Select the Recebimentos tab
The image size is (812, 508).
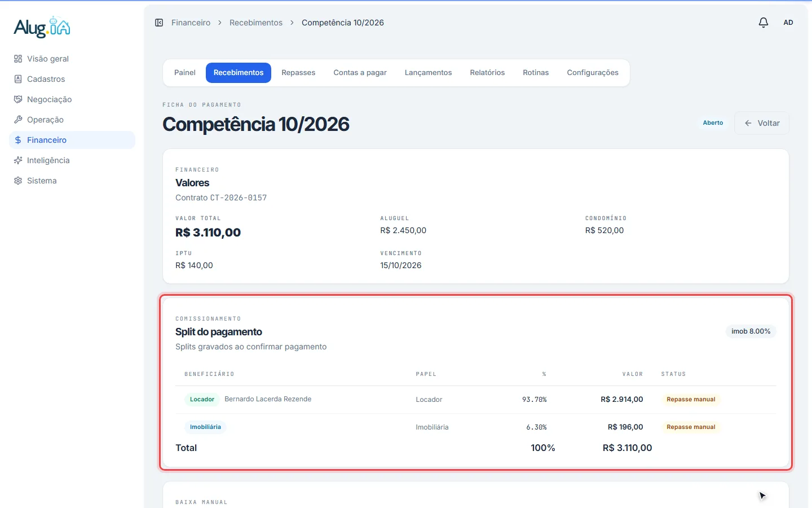click(x=239, y=73)
